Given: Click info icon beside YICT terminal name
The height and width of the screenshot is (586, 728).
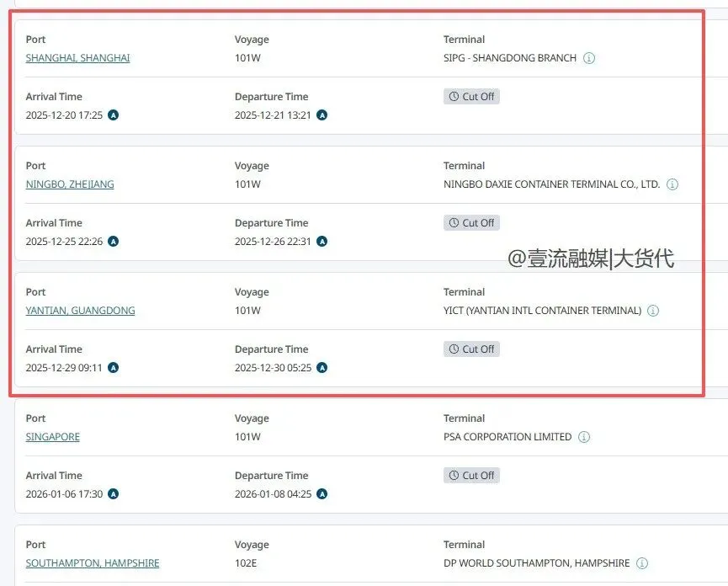Looking at the screenshot, I should (653, 311).
